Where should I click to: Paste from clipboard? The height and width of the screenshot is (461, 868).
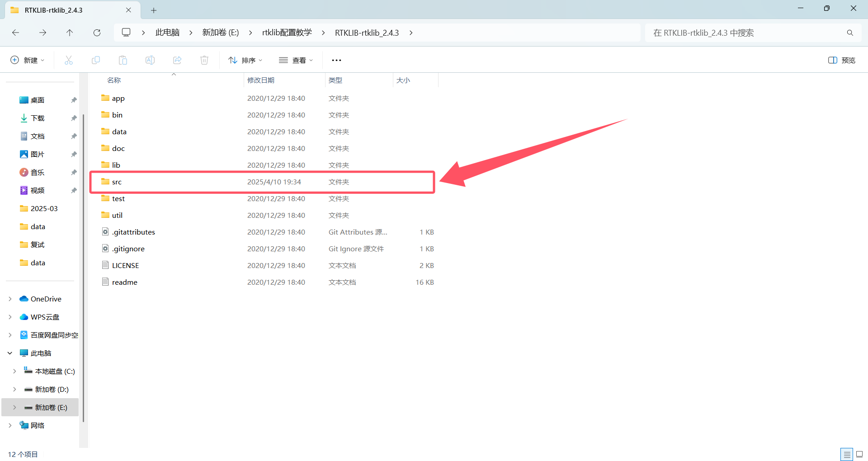point(123,60)
